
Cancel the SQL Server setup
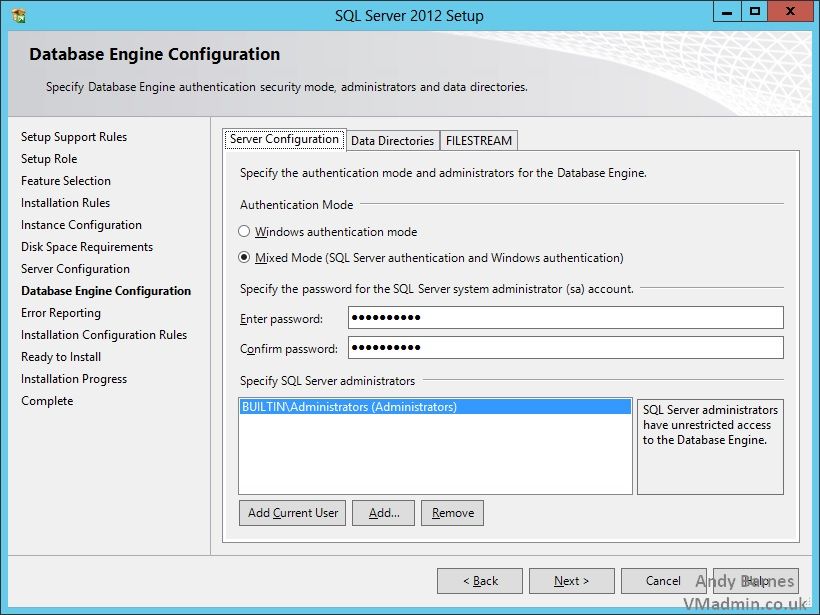coord(663,581)
